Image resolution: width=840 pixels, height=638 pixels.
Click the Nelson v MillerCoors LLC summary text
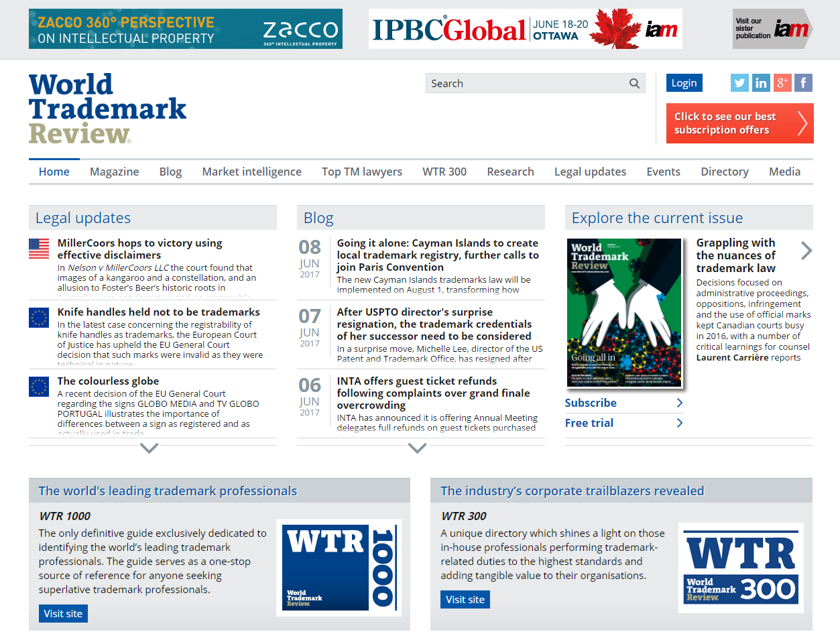pos(157,277)
